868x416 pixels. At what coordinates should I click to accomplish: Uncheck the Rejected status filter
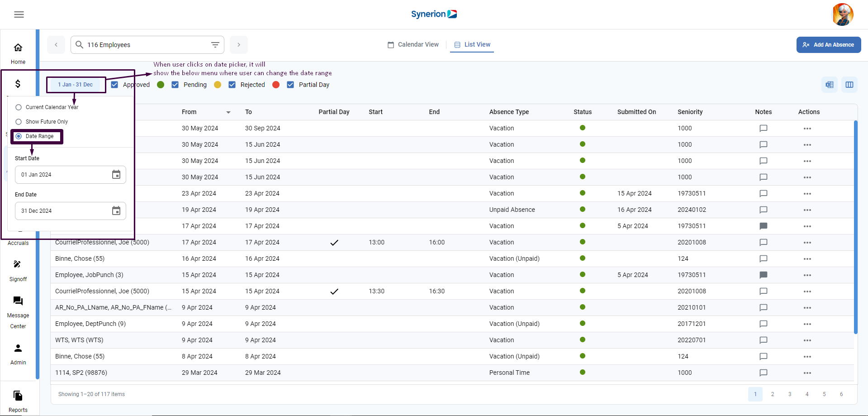(232, 85)
